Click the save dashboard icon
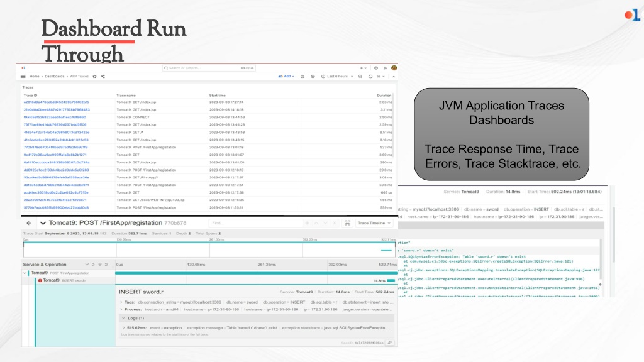This screenshot has height=362, width=644. coord(303,76)
